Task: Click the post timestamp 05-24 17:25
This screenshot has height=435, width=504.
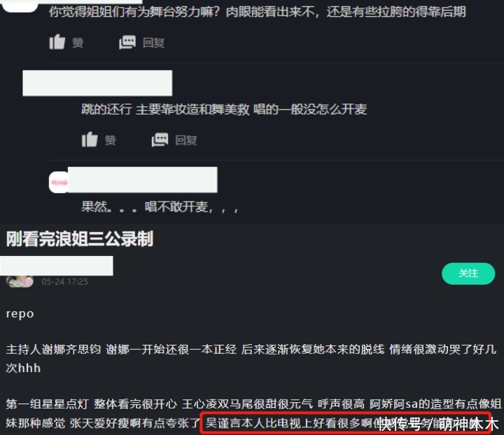Action: 64,282
